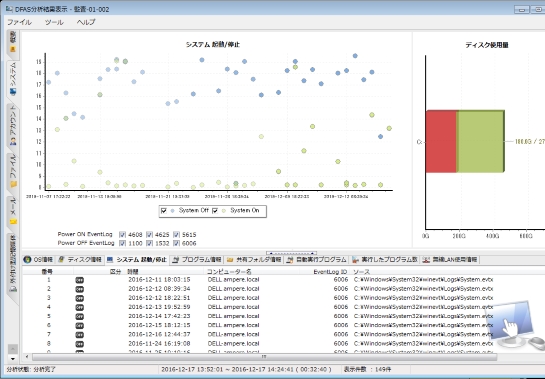This screenshot has width=545, height=379.
Task: Click the green free segment of disk C bar
Action: (480, 141)
